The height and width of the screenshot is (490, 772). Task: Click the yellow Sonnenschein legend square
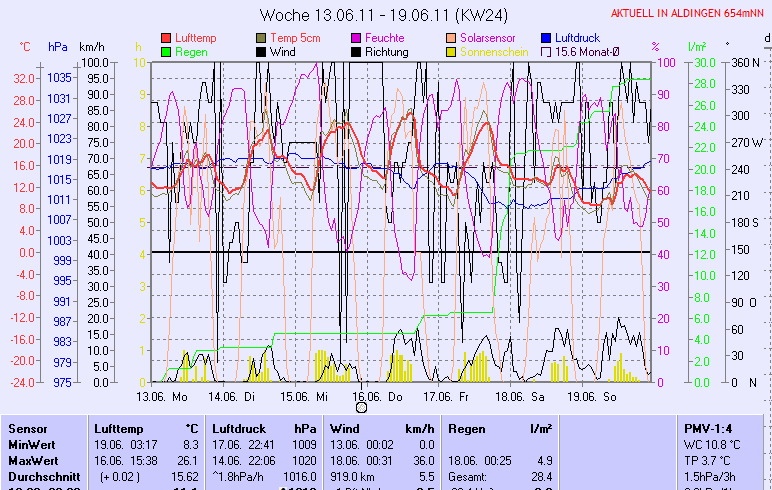451,51
